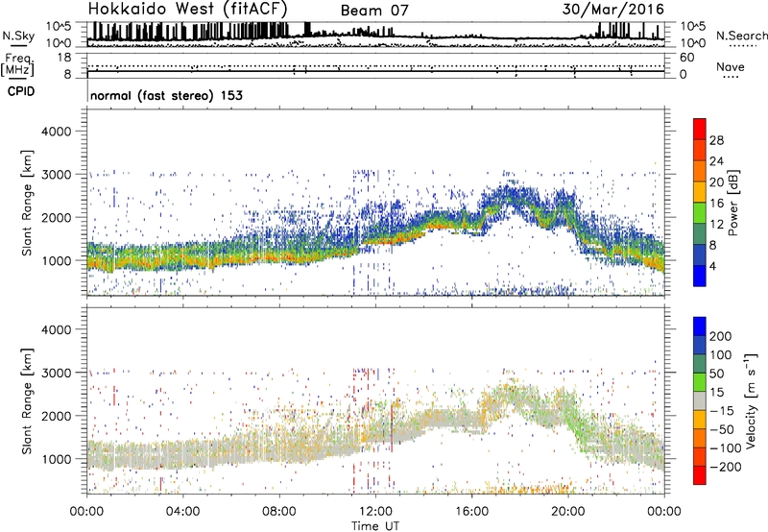768x532 pixels.
Task: Click the power colorbar value 16
Action: click(716, 204)
